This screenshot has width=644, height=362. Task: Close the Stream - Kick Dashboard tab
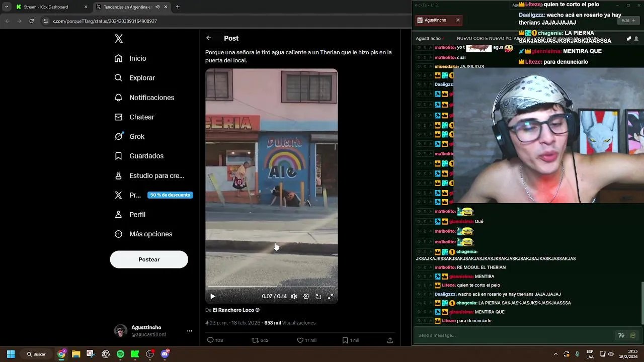pos(86,7)
